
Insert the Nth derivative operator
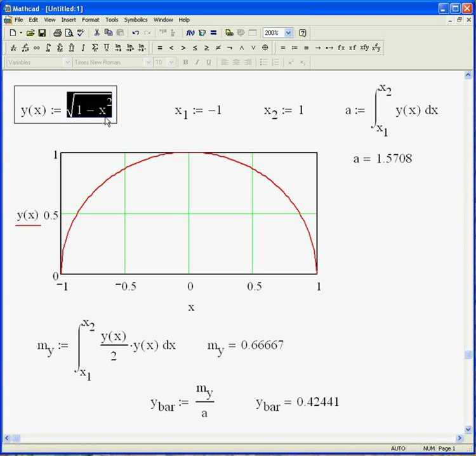click(x=25, y=48)
